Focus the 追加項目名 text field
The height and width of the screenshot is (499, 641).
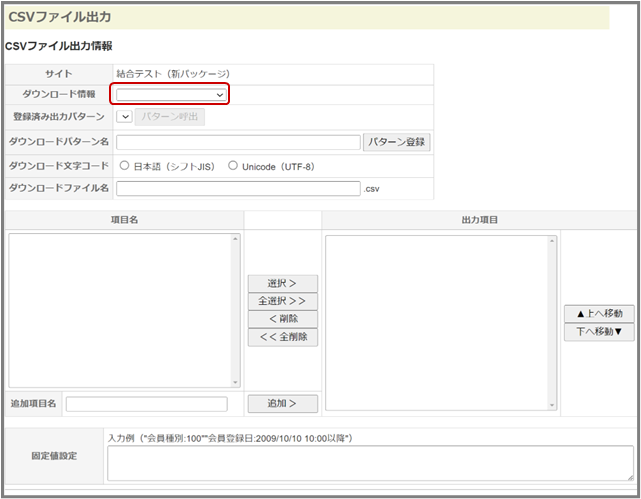pyautogui.click(x=146, y=404)
